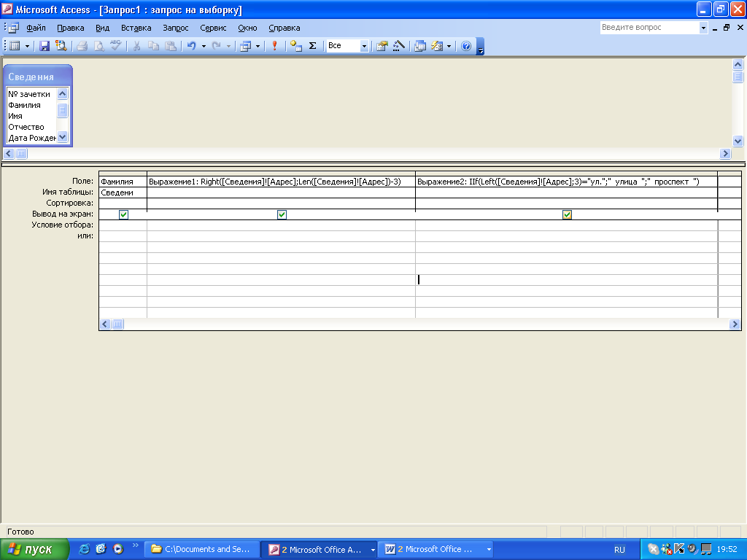Select '№ зачетки' in Сведения field list
Screen dimensions: 747x560
tap(29, 94)
